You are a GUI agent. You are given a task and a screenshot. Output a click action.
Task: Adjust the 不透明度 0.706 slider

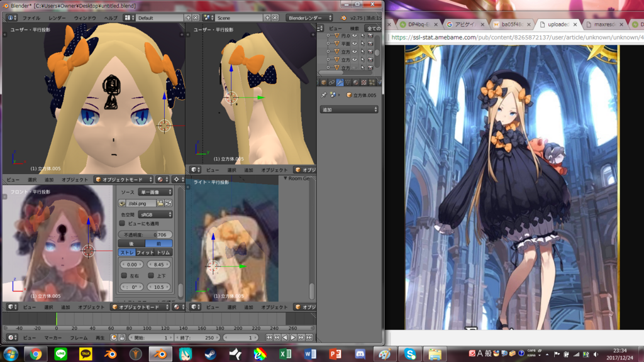coord(145,235)
